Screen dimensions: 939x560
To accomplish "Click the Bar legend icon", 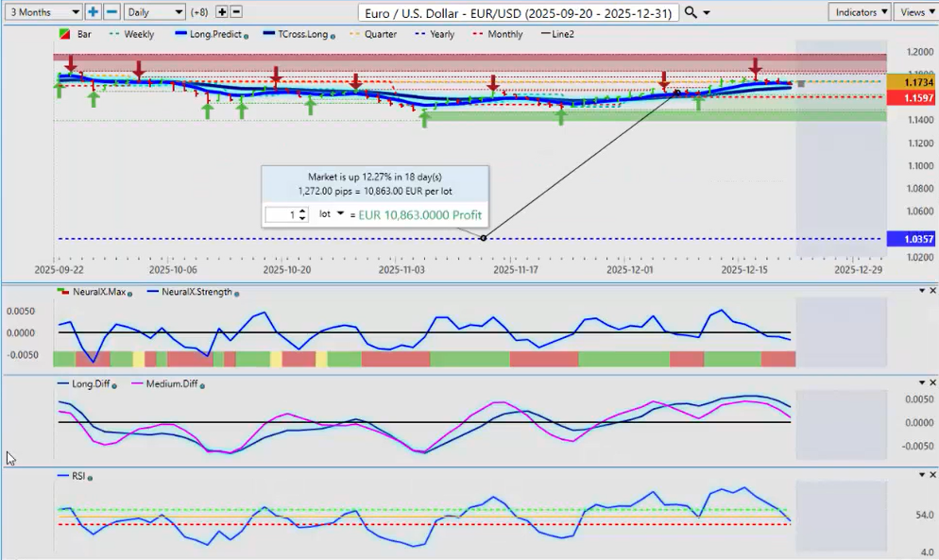I will pos(64,34).
